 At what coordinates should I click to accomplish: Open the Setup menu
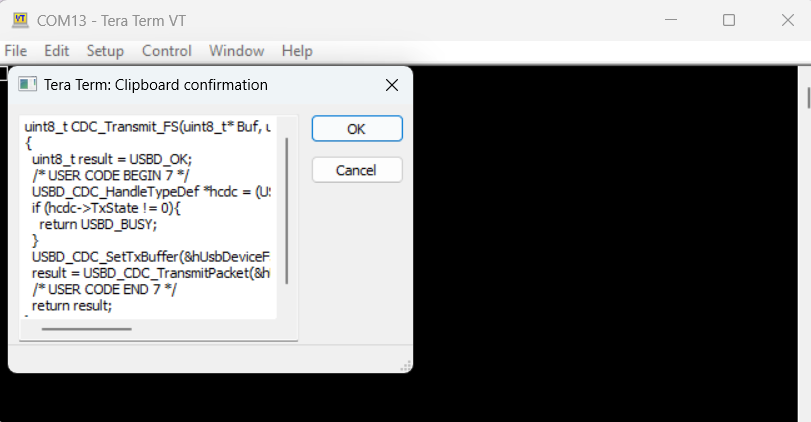coord(105,51)
